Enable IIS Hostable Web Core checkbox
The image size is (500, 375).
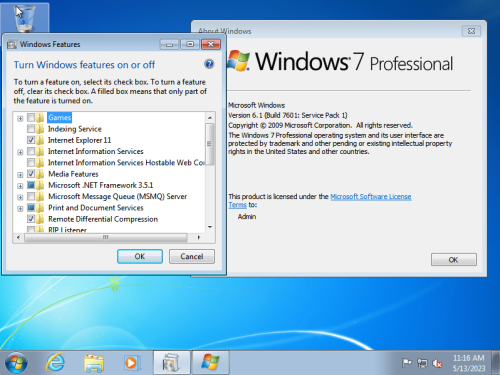click(x=31, y=163)
